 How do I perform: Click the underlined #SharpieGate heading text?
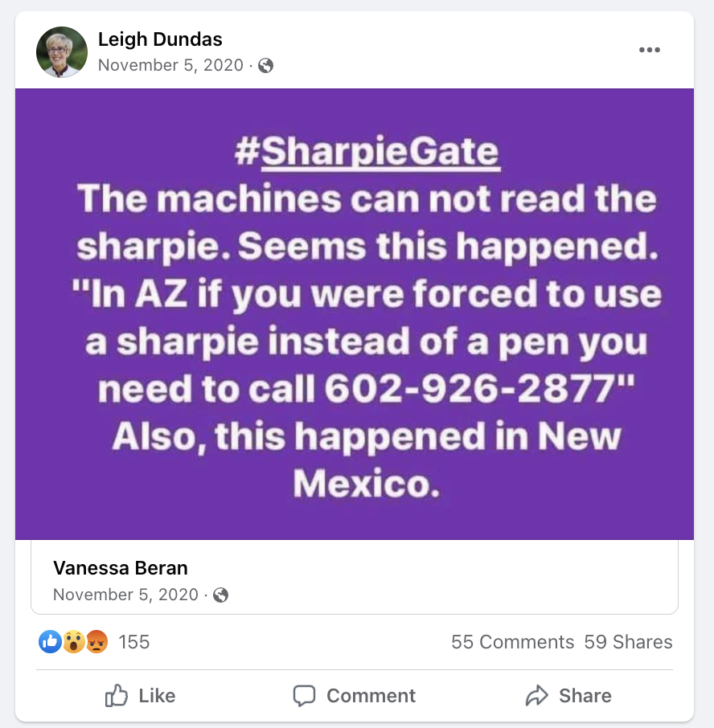pos(367,153)
